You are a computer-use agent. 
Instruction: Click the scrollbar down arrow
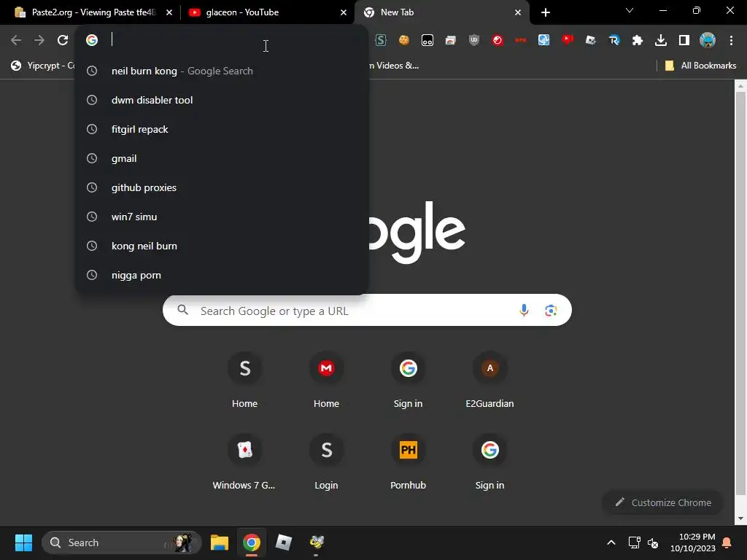740,518
